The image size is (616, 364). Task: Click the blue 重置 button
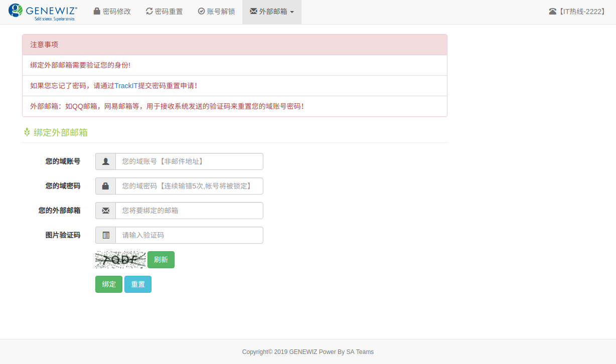tap(137, 284)
